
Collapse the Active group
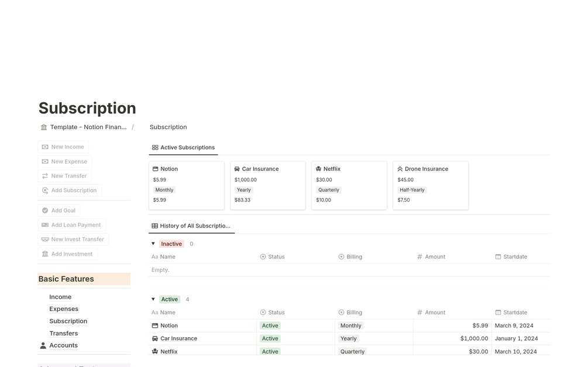pyautogui.click(x=153, y=299)
